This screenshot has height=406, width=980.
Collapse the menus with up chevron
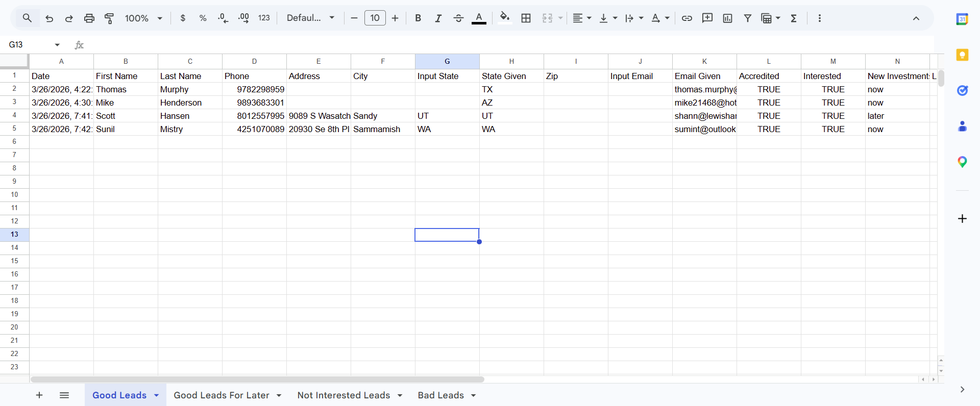click(916, 18)
